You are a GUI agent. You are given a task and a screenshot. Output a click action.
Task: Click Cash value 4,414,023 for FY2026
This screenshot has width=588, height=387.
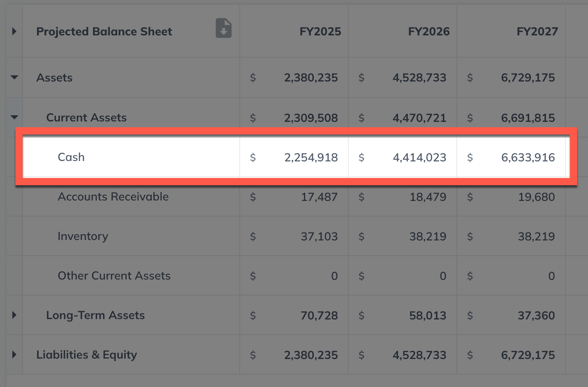419,158
